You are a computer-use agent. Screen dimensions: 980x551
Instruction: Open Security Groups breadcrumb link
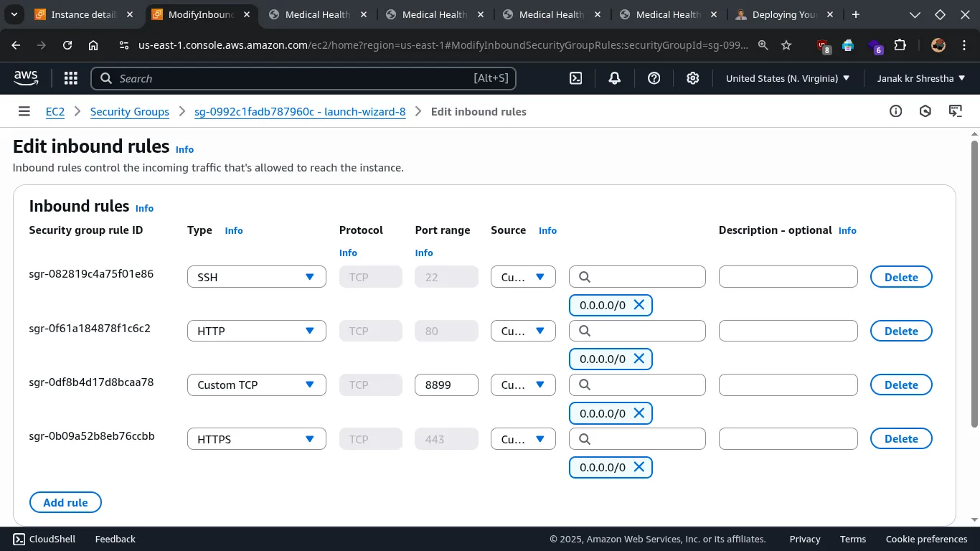[x=130, y=111]
